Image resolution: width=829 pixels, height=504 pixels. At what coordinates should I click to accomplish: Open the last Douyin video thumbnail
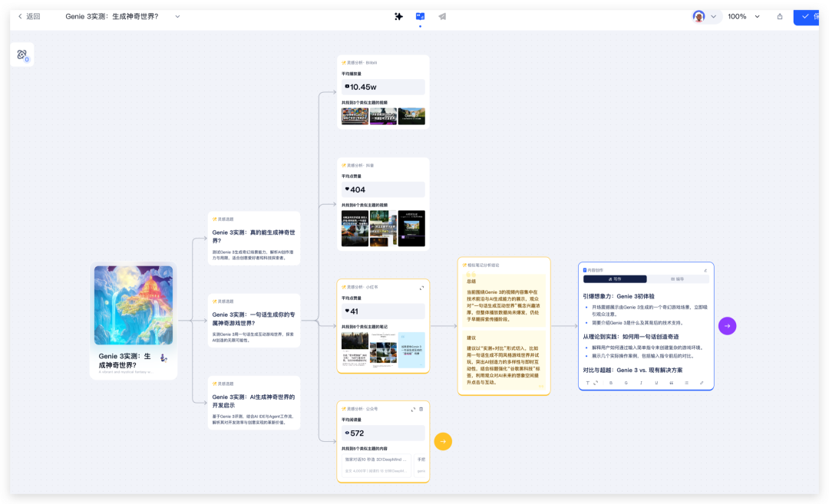[411, 229]
